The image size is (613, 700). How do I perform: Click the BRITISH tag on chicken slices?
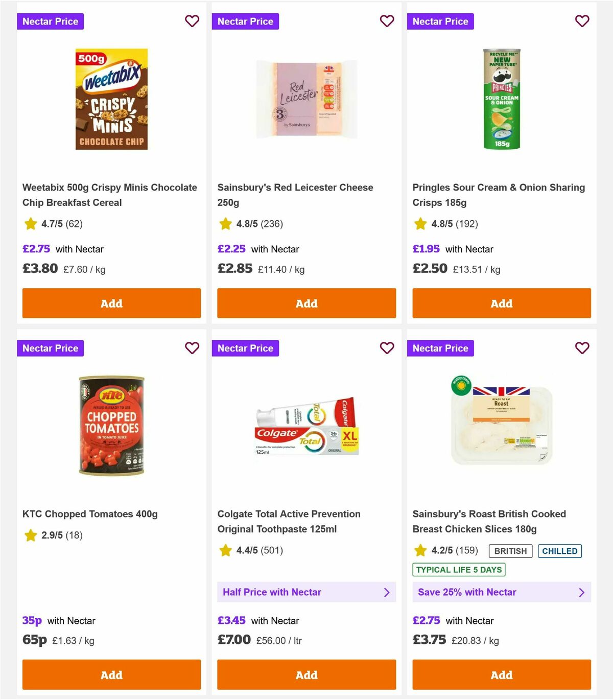[509, 551]
